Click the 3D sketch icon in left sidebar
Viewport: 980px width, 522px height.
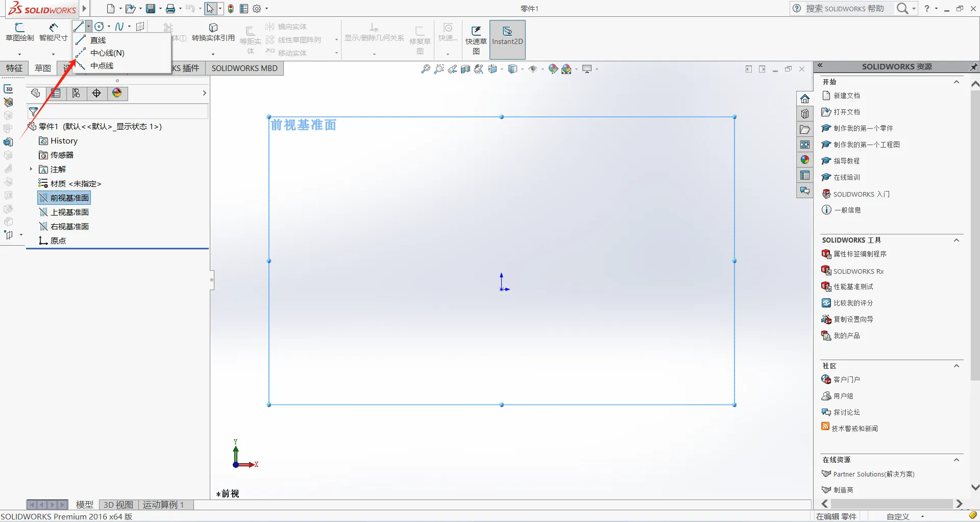pos(9,89)
